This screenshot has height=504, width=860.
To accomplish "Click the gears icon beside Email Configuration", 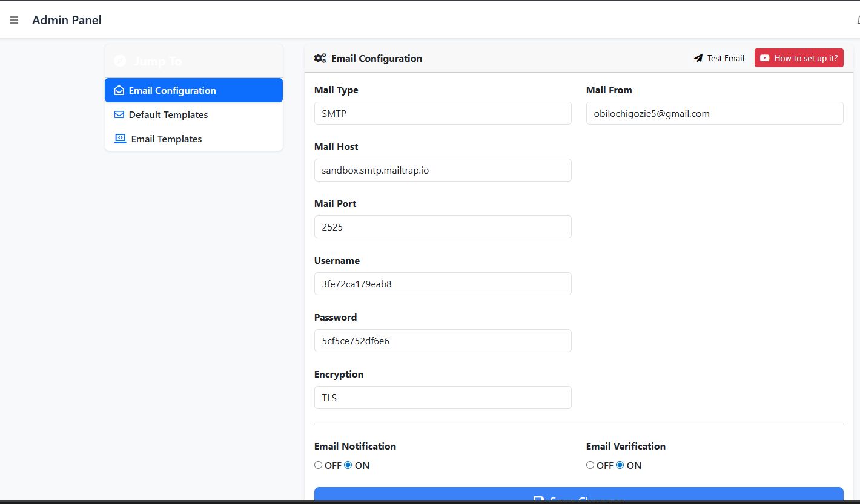I will [320, 59].
